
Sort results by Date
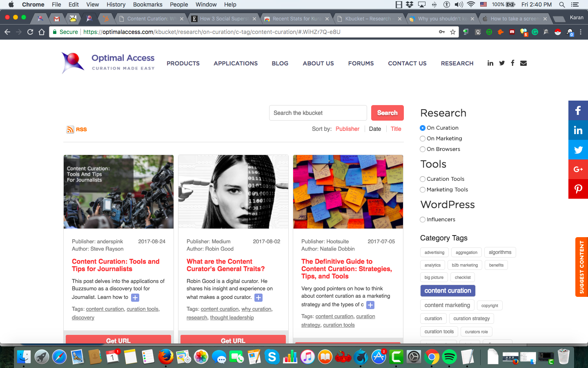click(x=375, y=129)
